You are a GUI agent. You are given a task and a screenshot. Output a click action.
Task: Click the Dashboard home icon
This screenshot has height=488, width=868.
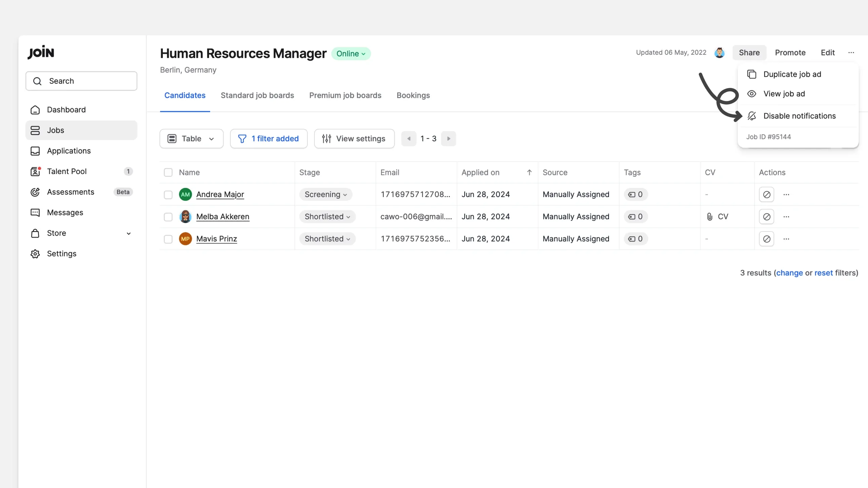[35, 110]
